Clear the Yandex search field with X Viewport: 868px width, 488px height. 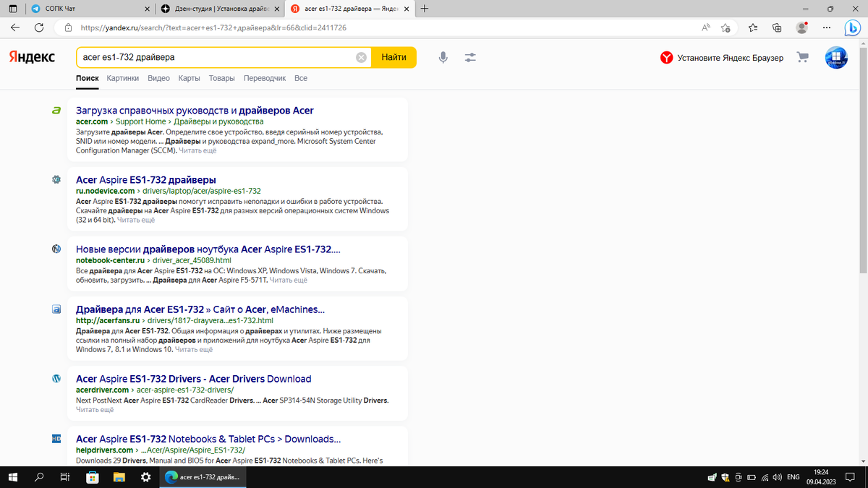(361, 57)
